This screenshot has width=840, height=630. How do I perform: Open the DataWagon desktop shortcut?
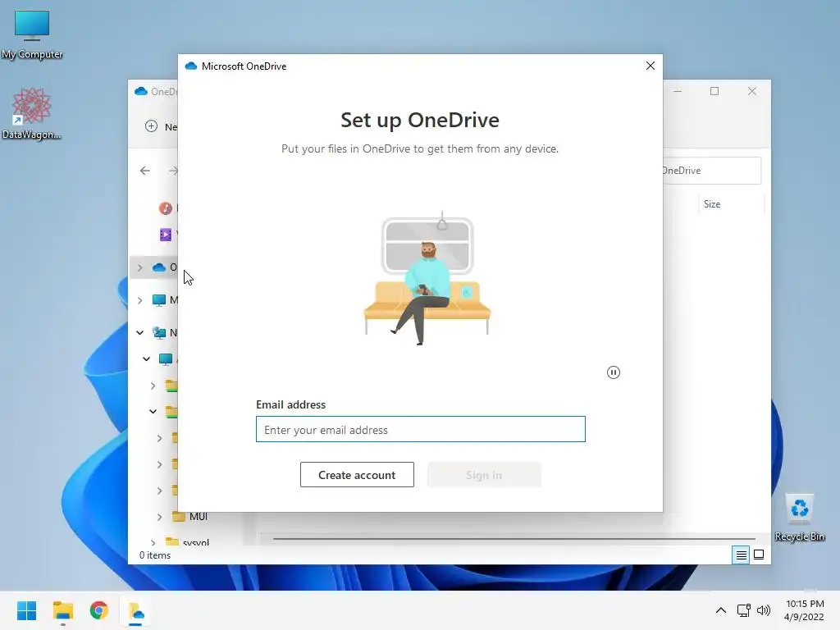pyautogui.click(x=32, y=113)
